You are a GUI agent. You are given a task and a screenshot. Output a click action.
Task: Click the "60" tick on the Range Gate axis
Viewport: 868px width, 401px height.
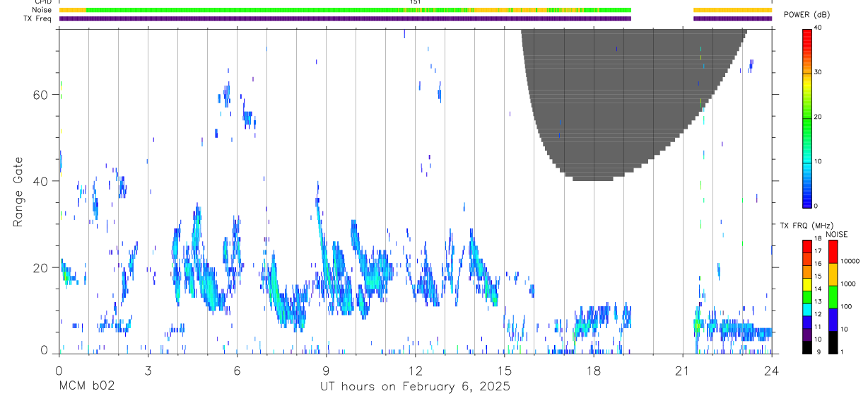coord(41,95)
